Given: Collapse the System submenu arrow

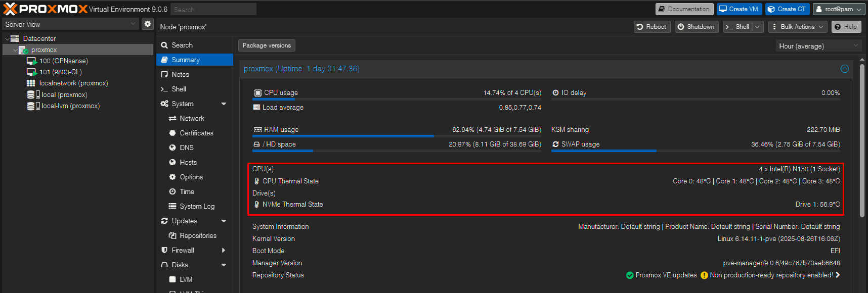Looking at the screenshot, I should pos(224,104).
